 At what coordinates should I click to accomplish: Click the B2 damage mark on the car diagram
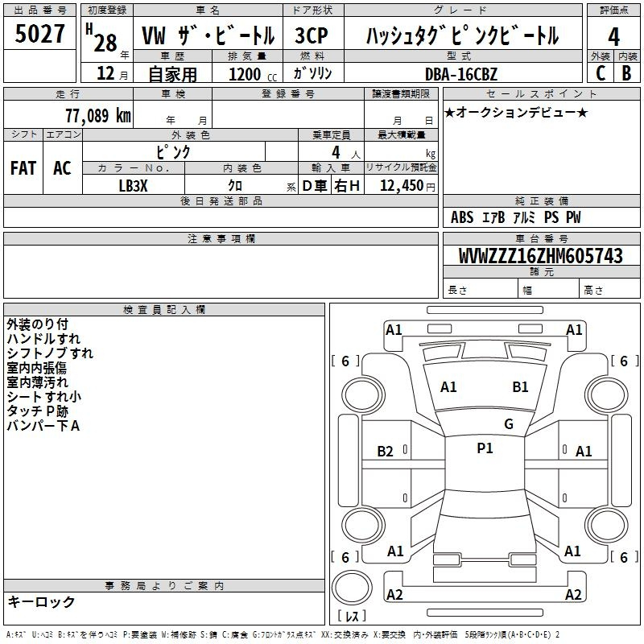click(x=386, y=452)
